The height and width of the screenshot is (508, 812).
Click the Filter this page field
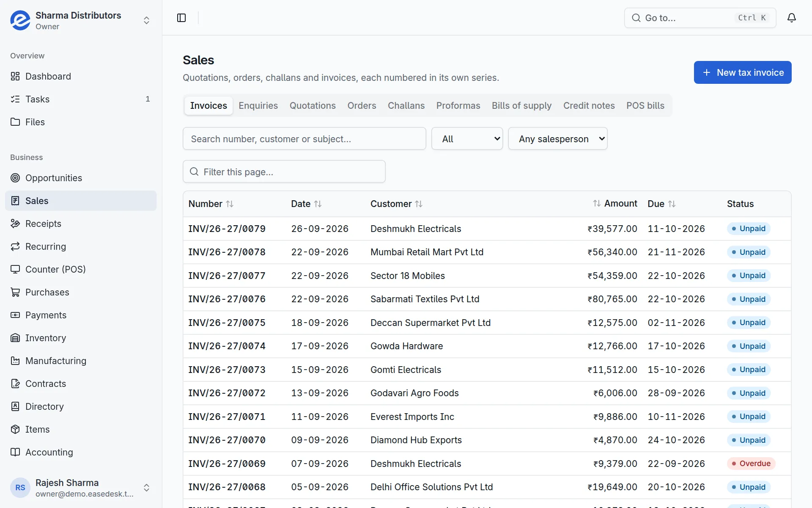(x=284, y=172)
